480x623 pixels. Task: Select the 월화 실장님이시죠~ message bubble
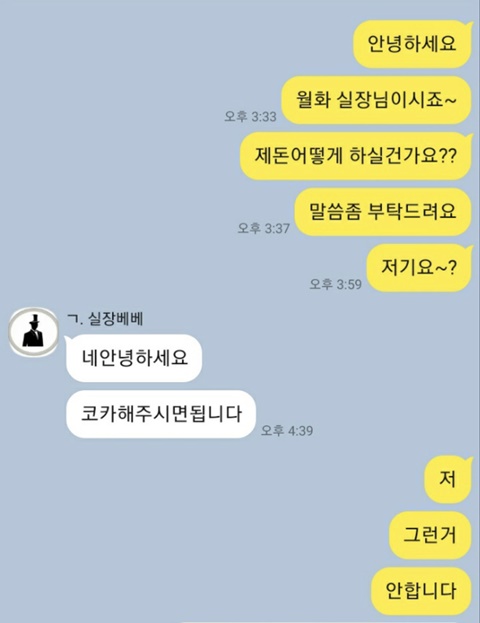click(x=376, y=100)
